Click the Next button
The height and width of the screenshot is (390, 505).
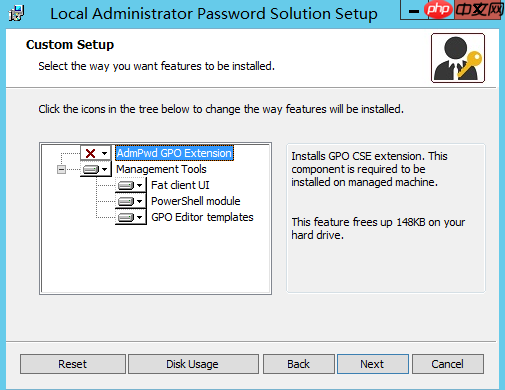click(373, 364)
